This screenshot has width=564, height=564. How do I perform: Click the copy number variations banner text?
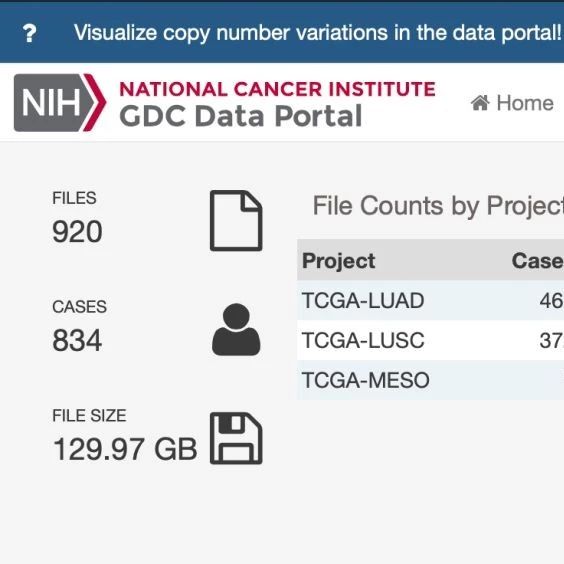[x=317, y=33]
